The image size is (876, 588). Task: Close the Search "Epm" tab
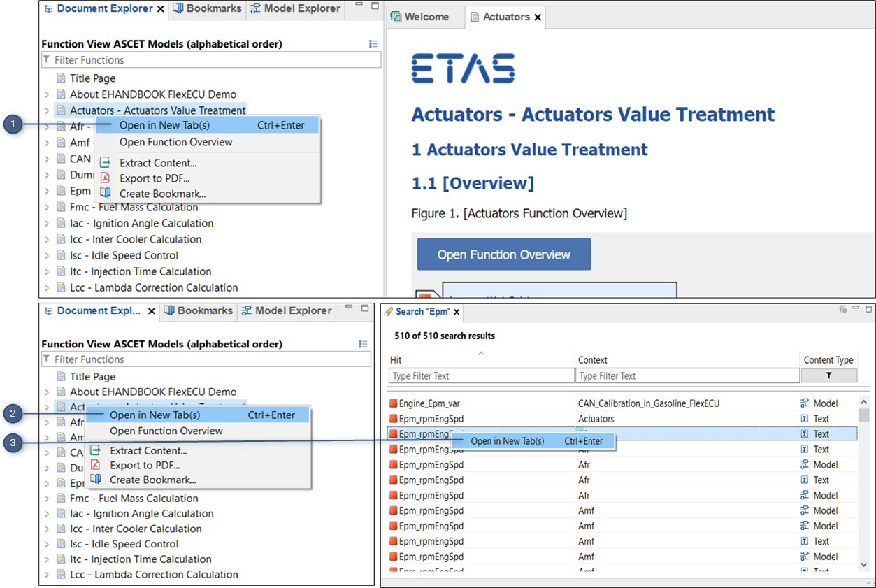457,313
